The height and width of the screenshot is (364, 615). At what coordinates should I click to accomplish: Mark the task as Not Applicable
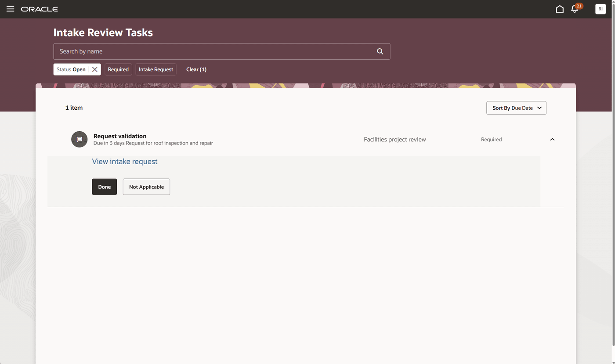[146, 187]
